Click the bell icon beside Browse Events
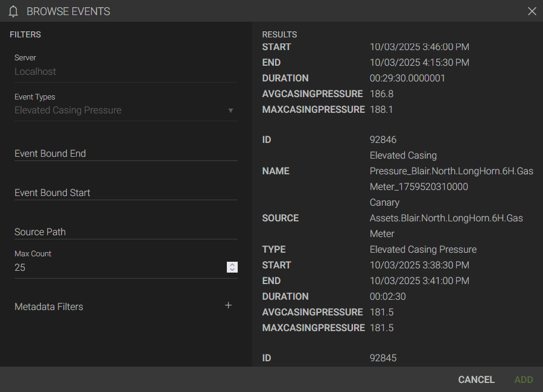 pos(13,11)
